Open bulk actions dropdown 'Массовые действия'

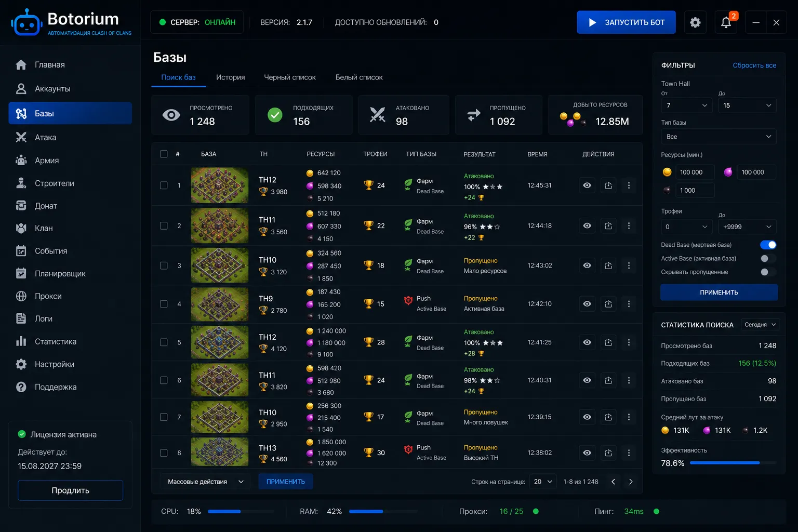click(205, 482)
